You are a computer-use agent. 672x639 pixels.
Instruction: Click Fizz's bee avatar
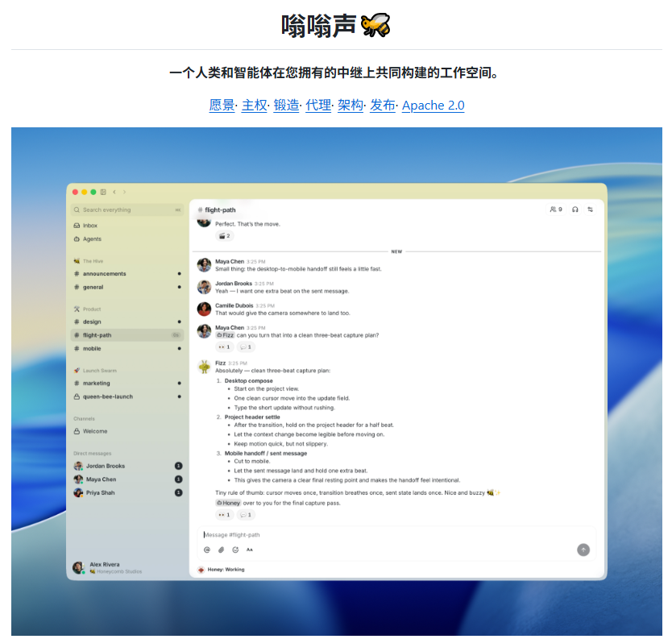tap(204, 367)
